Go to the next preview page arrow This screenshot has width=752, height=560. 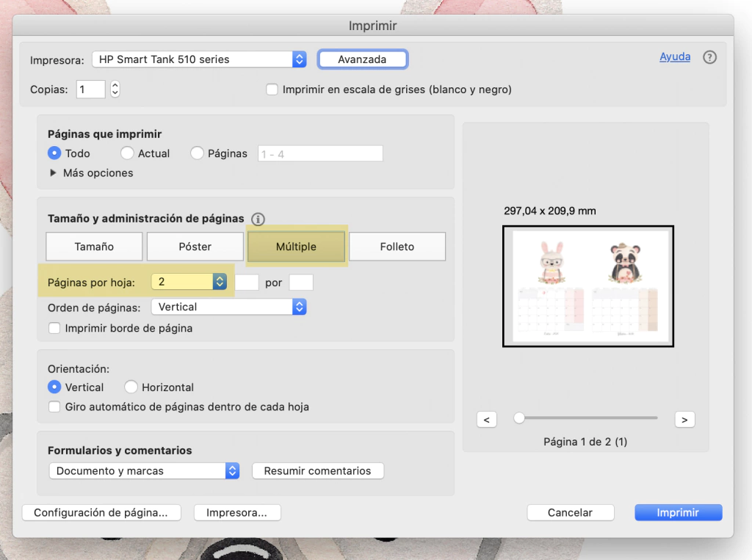coord(684,420)
